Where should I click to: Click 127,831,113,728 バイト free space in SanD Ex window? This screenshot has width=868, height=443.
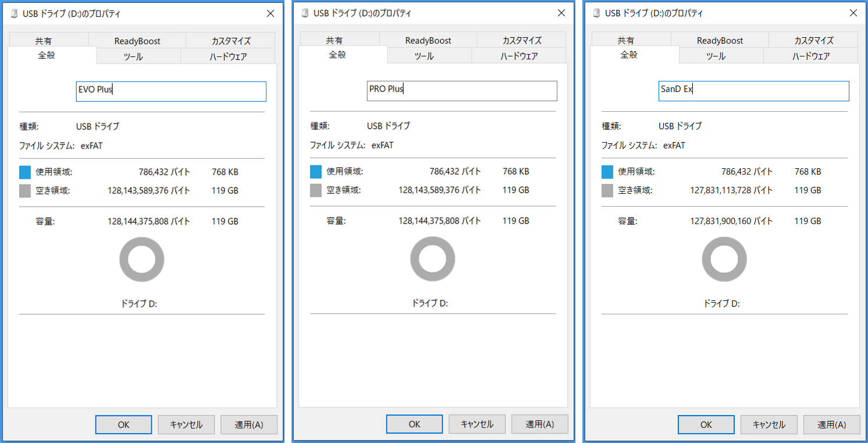click(x=732, y=190)
